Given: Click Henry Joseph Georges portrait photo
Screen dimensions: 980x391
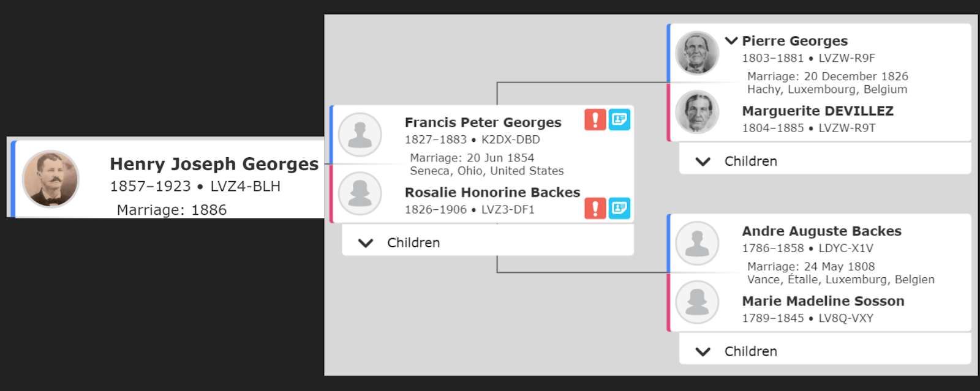Looking at the screenshot, I should [51, 179].
